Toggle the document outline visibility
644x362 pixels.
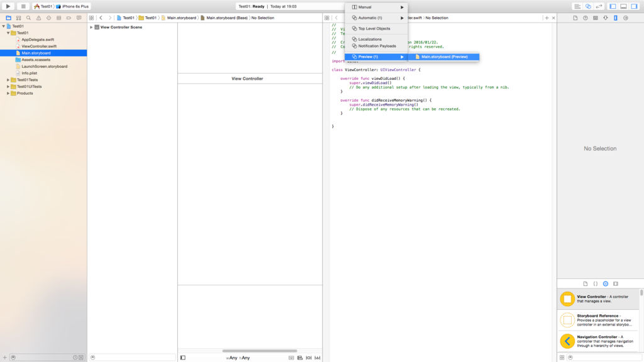183,358
